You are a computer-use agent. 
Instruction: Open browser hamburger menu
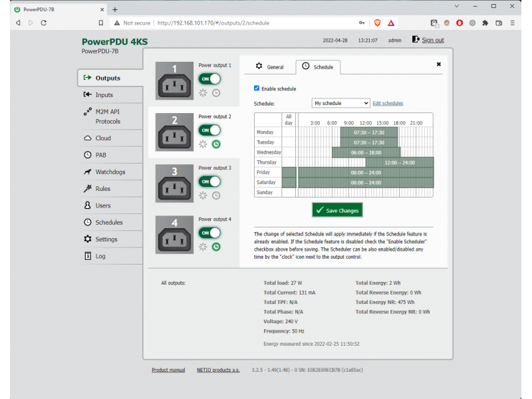(512, 23)
